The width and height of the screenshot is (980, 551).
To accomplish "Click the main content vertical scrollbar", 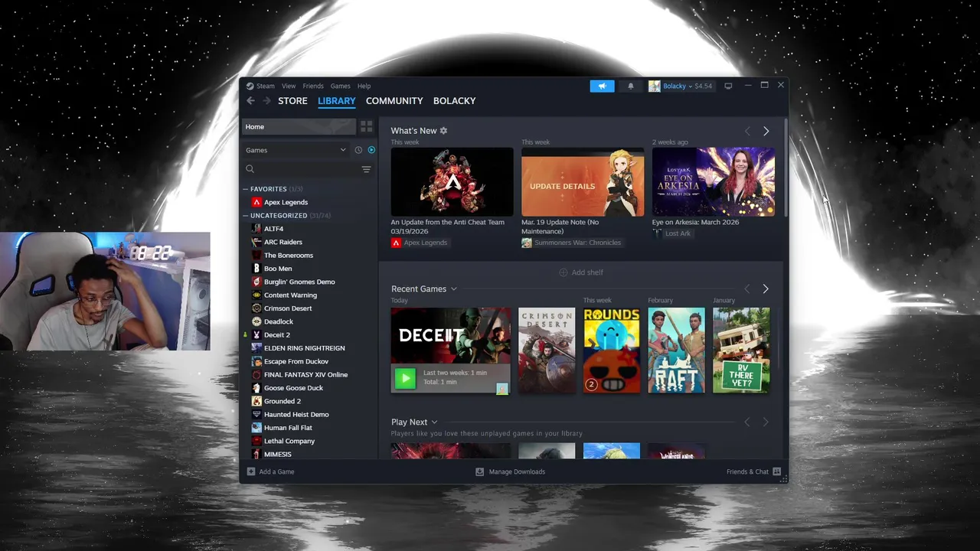I will coord(785,167).
